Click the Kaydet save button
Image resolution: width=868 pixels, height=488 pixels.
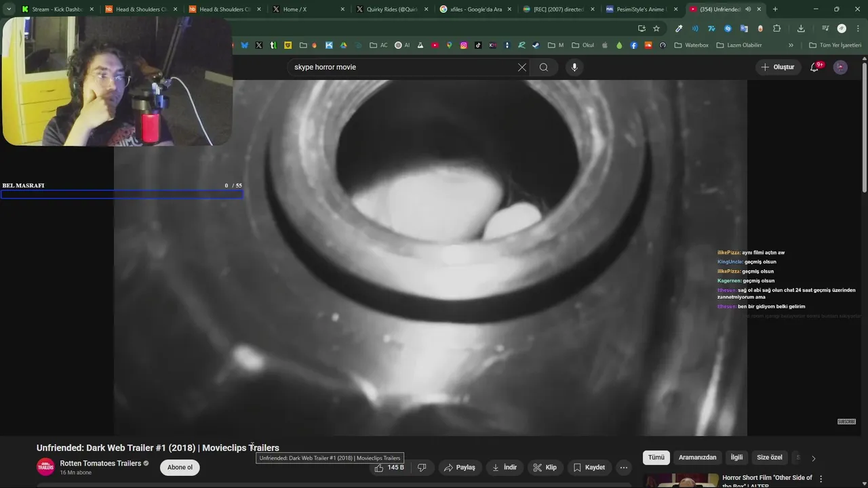pos(589,468)
